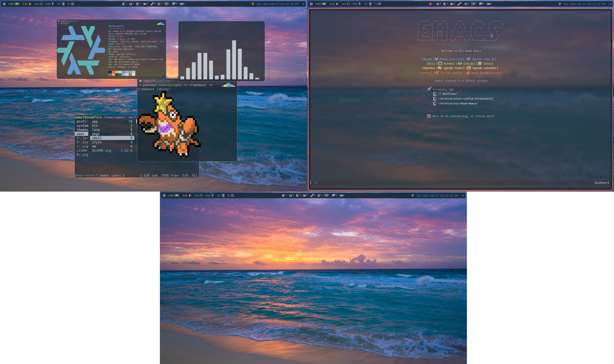The image size is (614, 364).
Task: Click the Notes overview globe icon
Action: point(437,59)
